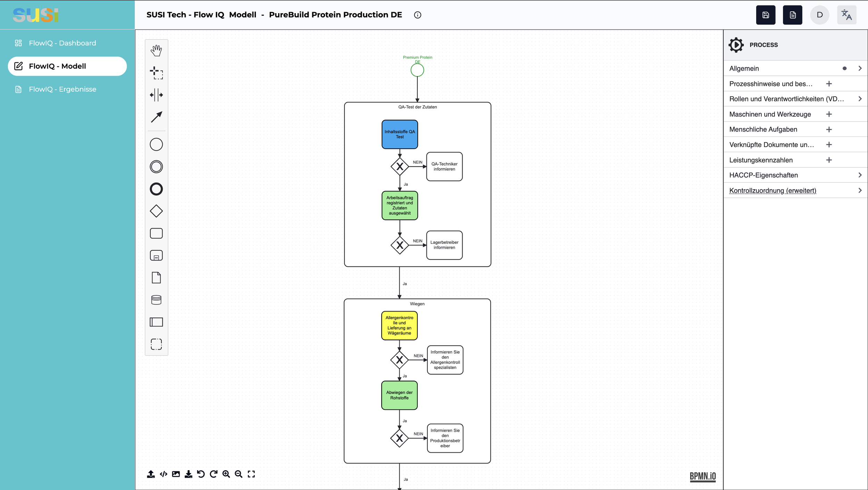The width and height of the screenshot is (868, 490).
Task: Select the Premium Protein DE start event
Action: coord(417,70)
